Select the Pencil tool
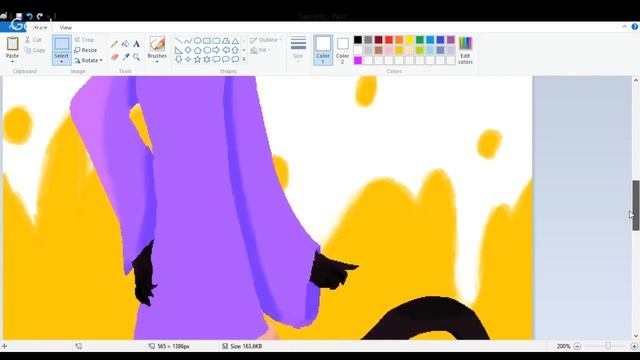 [114, 44]
